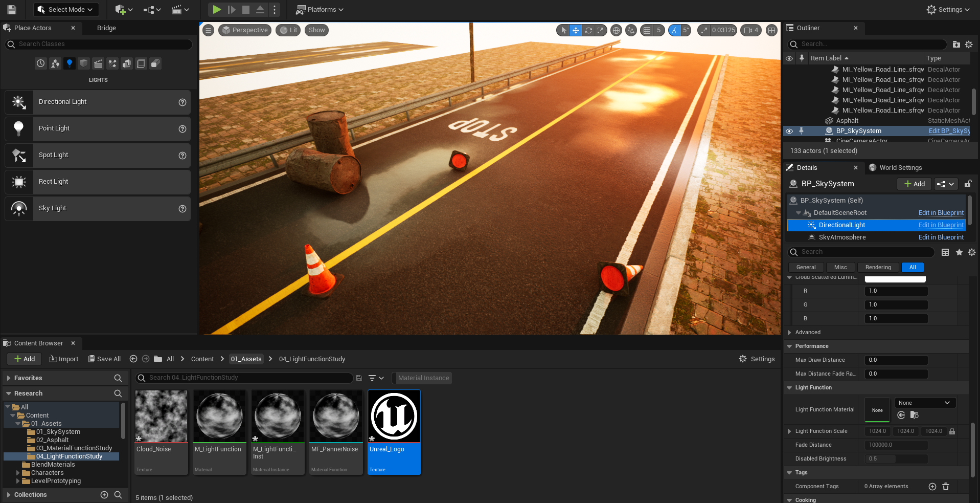
Task: Select the Misc filter tab
Action: pyautogui.click(x=840, y=267)
